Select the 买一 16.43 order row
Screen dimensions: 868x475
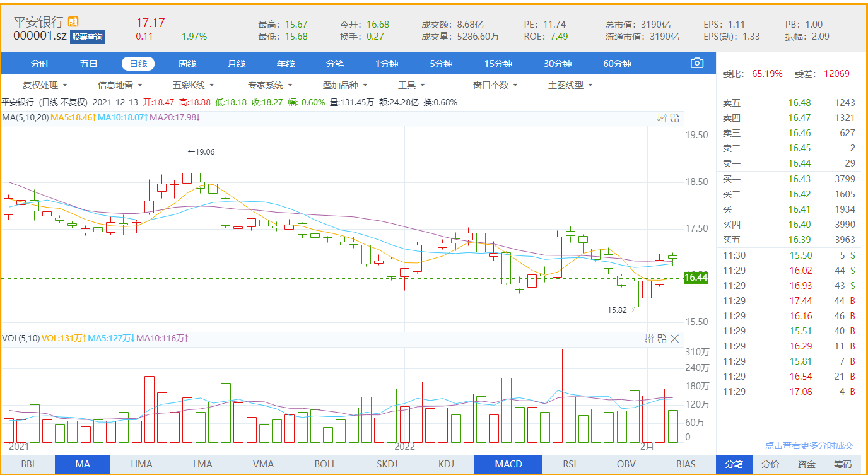click(789, 179)
